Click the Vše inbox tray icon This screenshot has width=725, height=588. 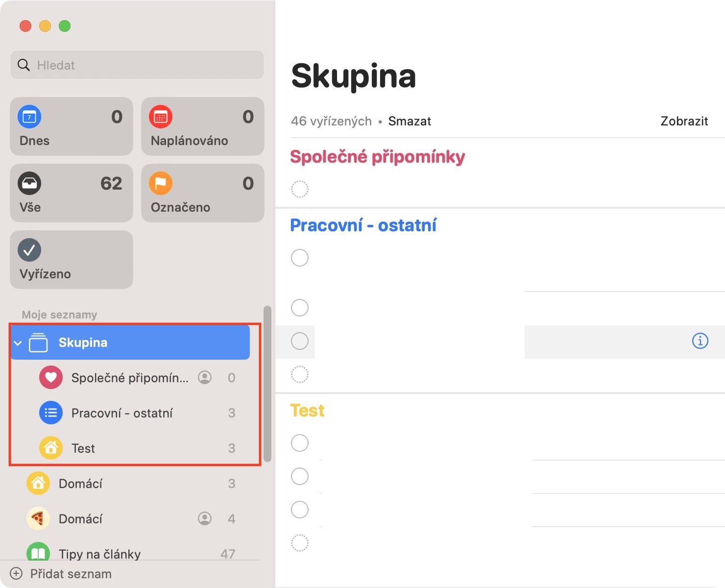(29, 184)
